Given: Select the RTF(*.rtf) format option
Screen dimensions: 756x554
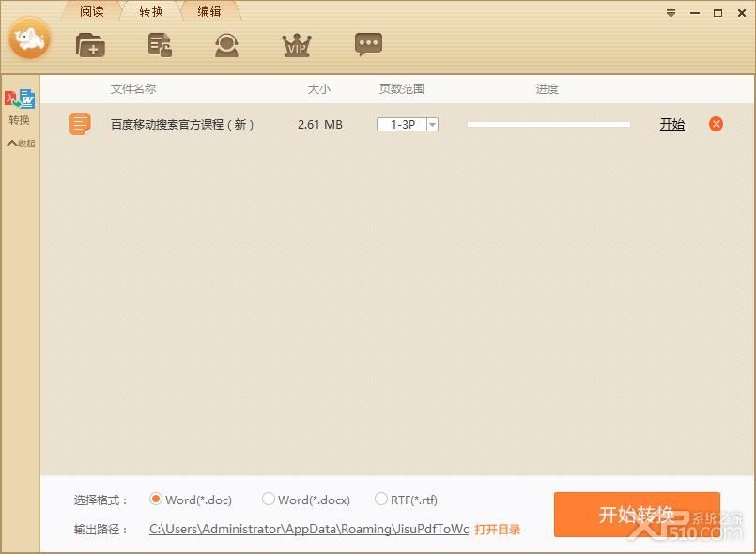Looking at the screenshot, I should click(x=406, y=500).
